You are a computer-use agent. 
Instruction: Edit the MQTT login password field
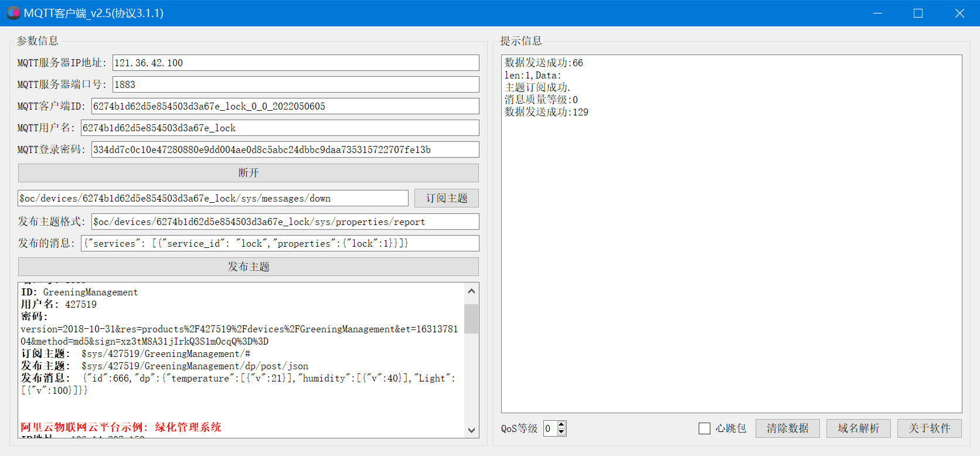[x=285, y=149]
